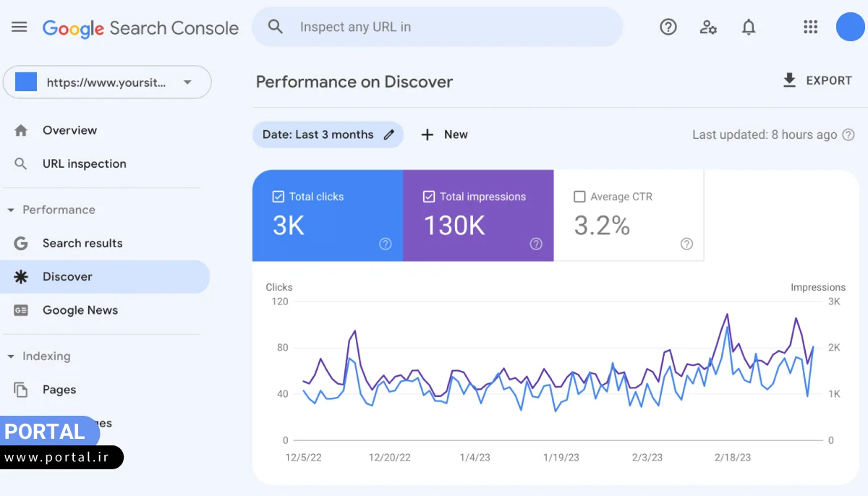Add a New filter
Viewport: 868px width, 496px height.
tap(445, 134)
